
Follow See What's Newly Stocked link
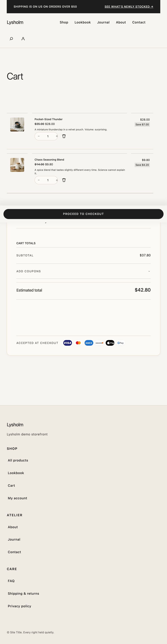pos(129,7)
